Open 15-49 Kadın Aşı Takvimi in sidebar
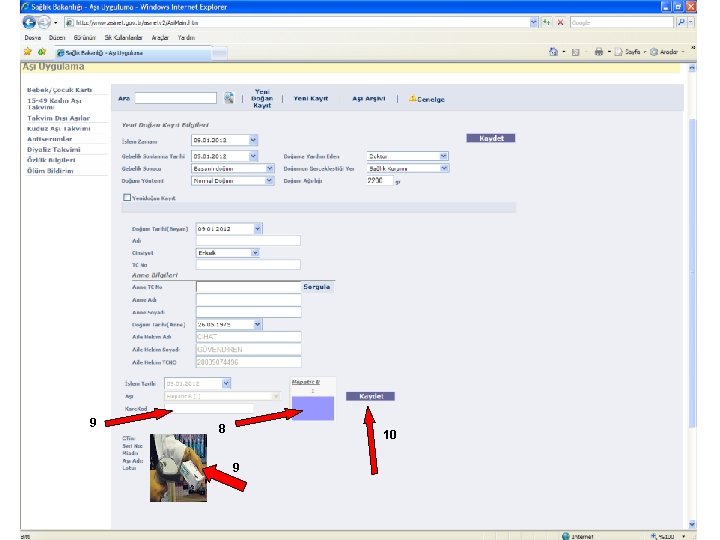This screenshot has height=540, width=720. coord(54,104)
